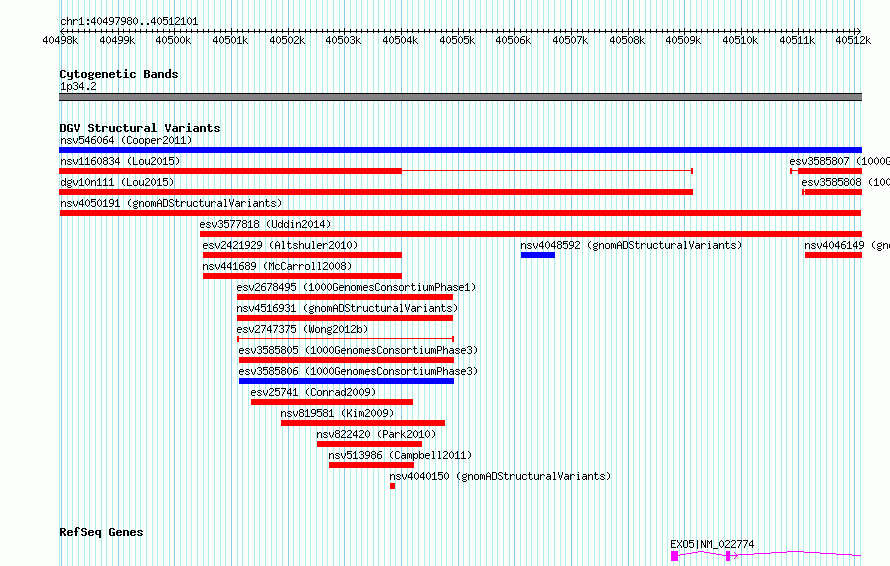This screenshot has width=890, height=566.
Task: Select the blue nsv546064 variant bar
Action: tap(460, 150)
